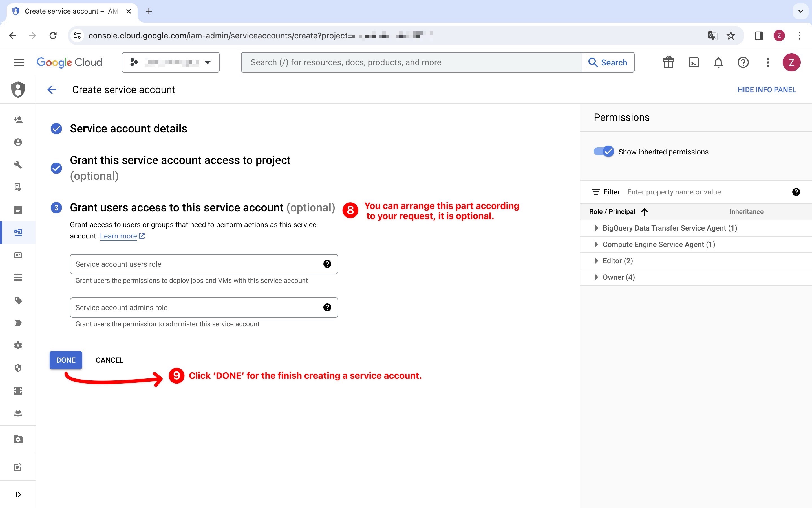812x508 pixels.
Task: Focus the resources search box
Action: 411,62
